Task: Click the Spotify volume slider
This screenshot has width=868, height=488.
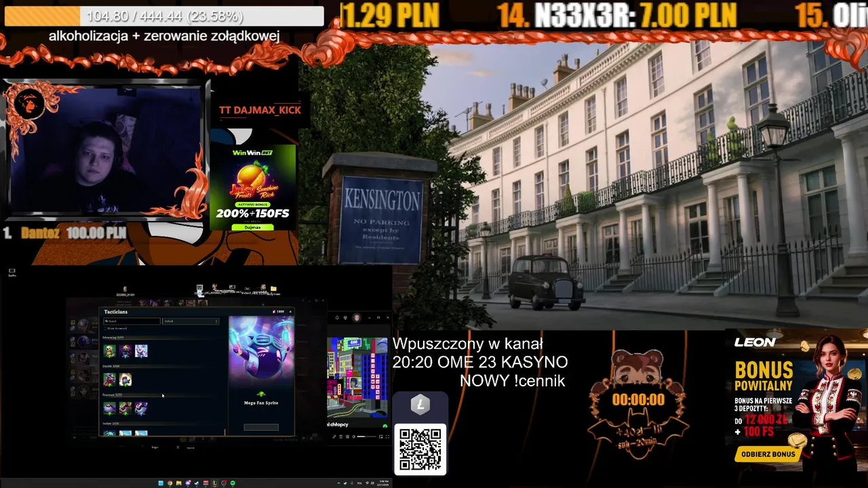Action: click(x=367, y=436)
